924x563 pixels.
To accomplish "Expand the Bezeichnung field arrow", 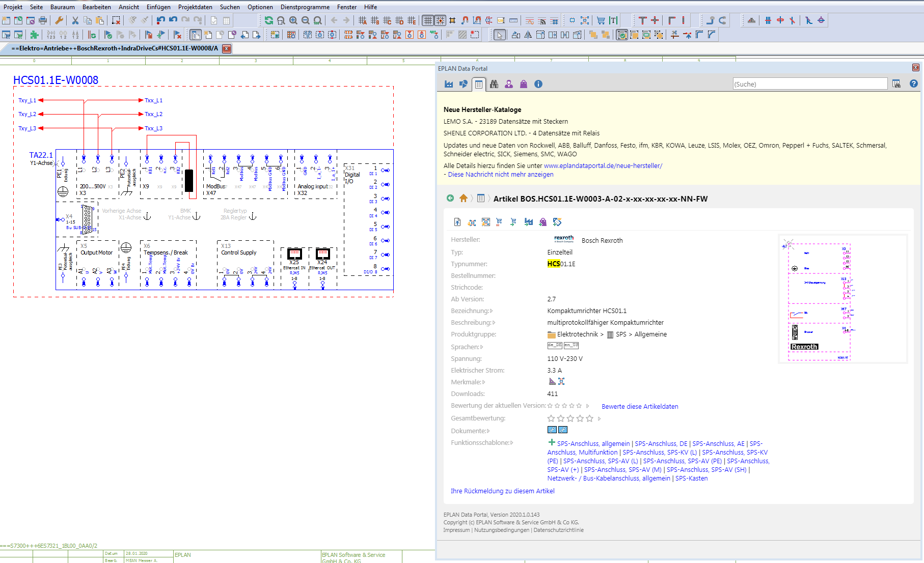I will [492, 311].
